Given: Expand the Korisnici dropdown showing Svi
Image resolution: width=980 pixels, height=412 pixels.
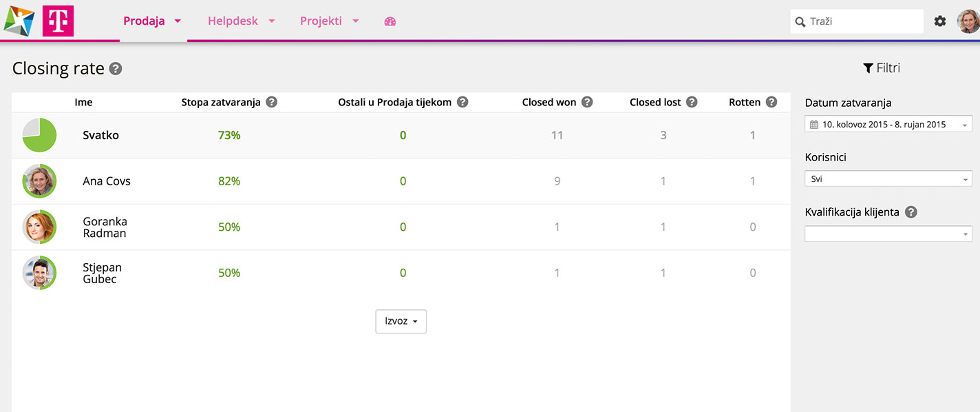Looking at the screenshot, I should [888, 178].
